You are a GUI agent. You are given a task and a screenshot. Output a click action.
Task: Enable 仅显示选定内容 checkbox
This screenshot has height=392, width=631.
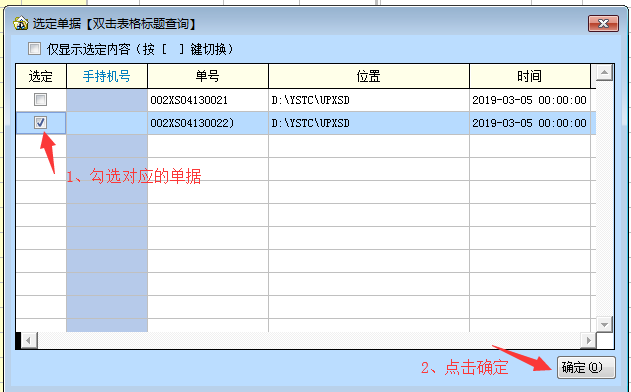34,49
